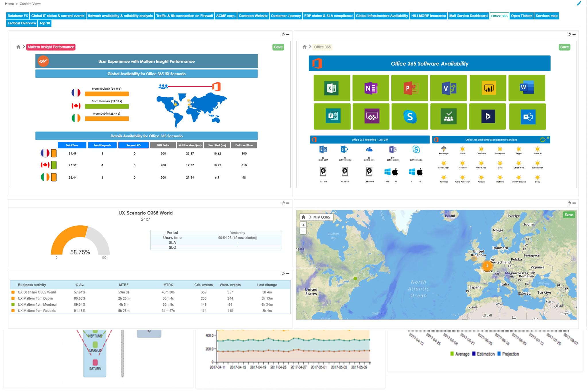Switch to the Tactical Overview tab
Viewport: 588px width, 392px height.
(22, 23)
